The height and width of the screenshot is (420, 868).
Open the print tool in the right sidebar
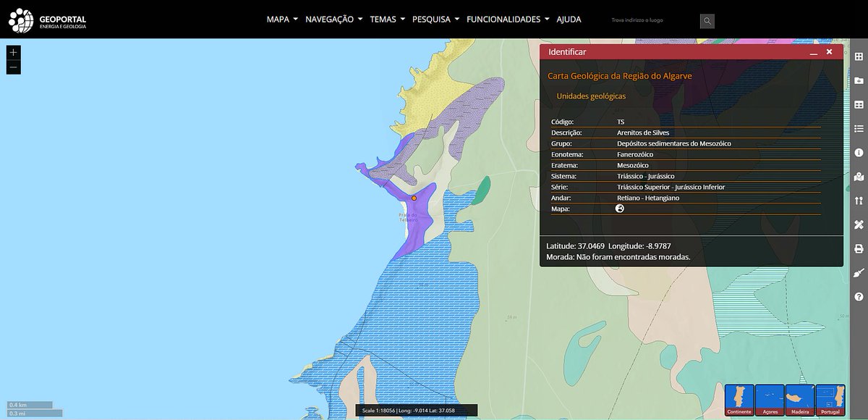[x=857, y=248]
